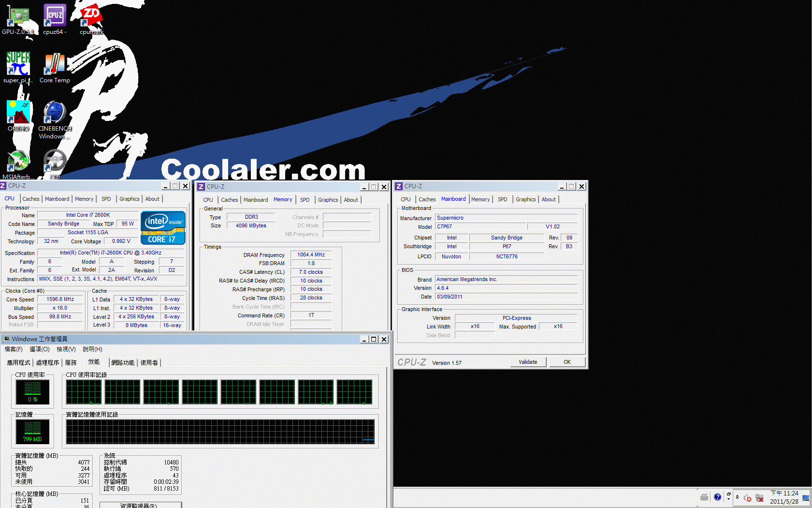Click the Core Speed value '1596.6 MHz'

(x=60, y=299)
